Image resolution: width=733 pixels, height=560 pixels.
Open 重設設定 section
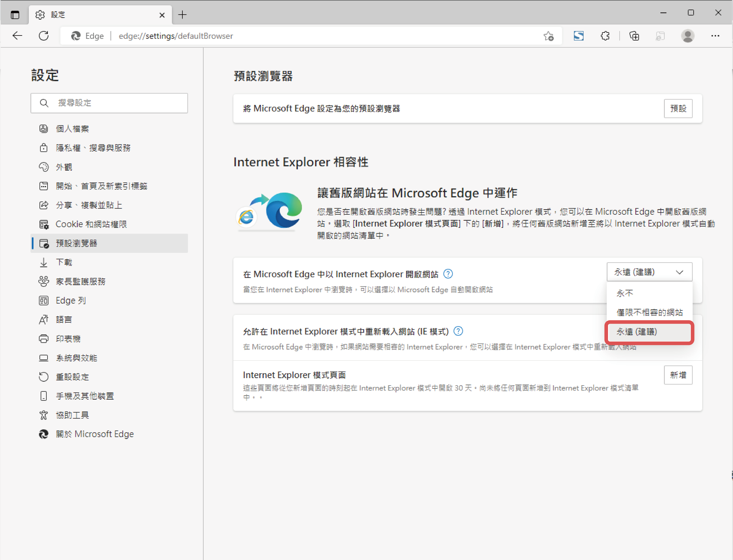pyautogui.click(x=109, y=377)
